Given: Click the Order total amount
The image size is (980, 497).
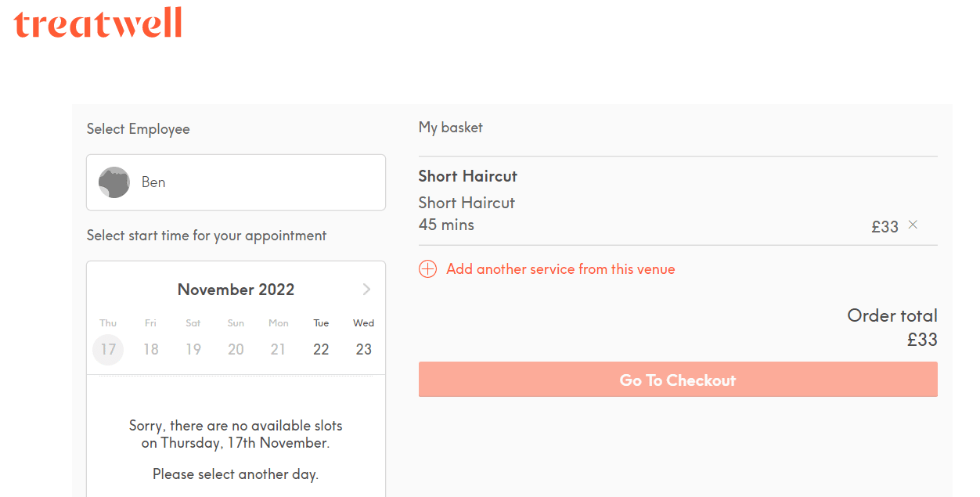Looking at the screenshot, I should pyautogui.click(x=922, y=340).
